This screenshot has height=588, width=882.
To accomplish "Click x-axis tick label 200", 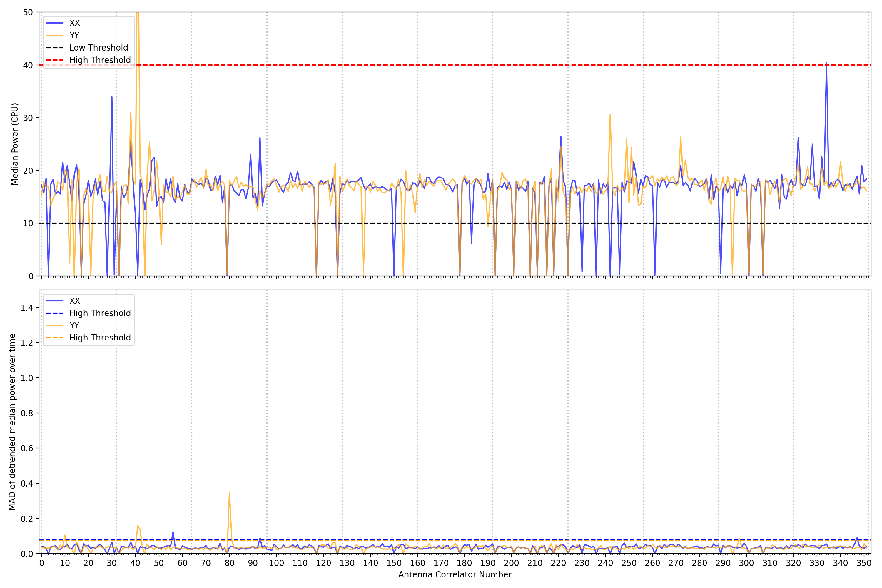I will tap(511, 563).
